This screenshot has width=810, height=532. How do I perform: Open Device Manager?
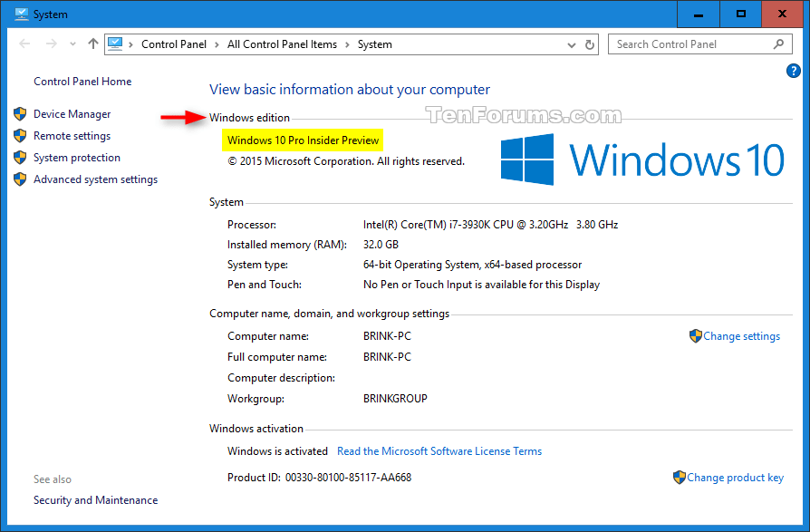(x=72, y=113)
